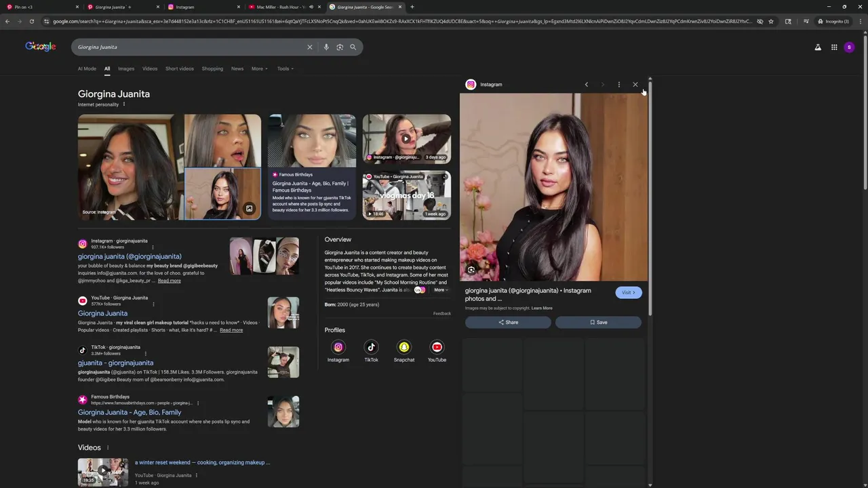Go to Google homepage logo
Image resolution: width=868 pixels, height=488 pixels.
coord(41,46)
